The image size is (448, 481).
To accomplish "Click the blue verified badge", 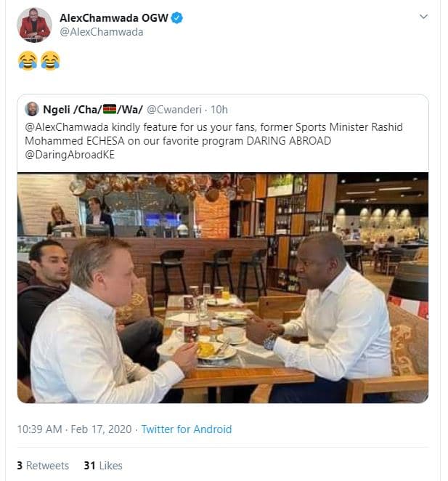I will point(178,17).
